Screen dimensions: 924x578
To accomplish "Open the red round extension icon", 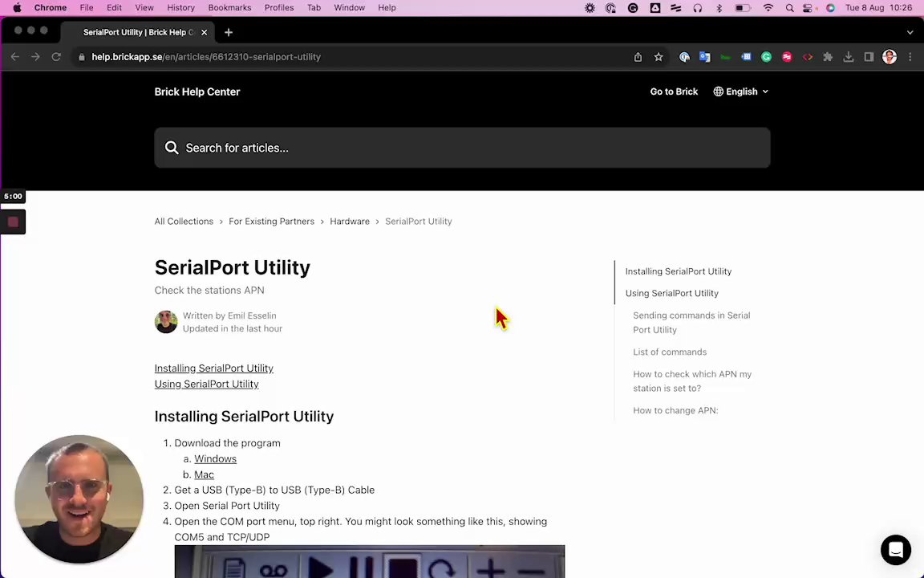I will tap(787, 57).
